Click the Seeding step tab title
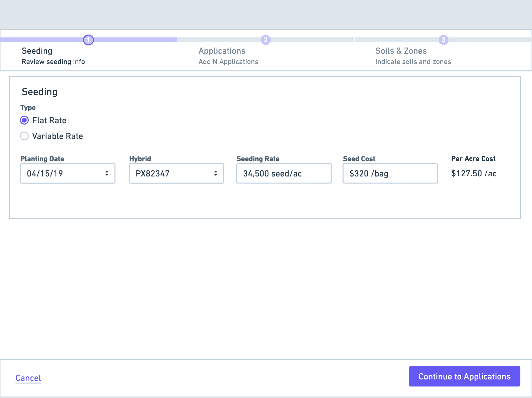This screenshot has height=398, width=532. pyautogui.click(x=37, y=51)
